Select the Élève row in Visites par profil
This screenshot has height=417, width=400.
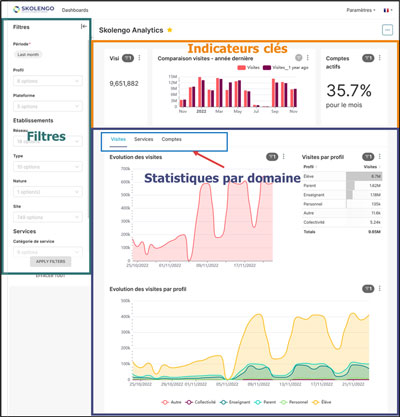tap(342, 176)
